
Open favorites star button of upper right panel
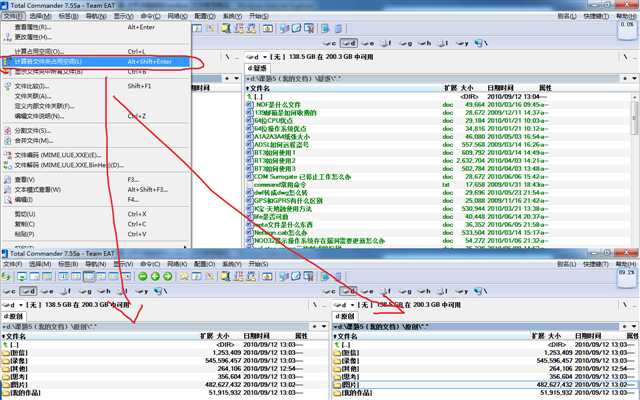[x=625, y=78]
